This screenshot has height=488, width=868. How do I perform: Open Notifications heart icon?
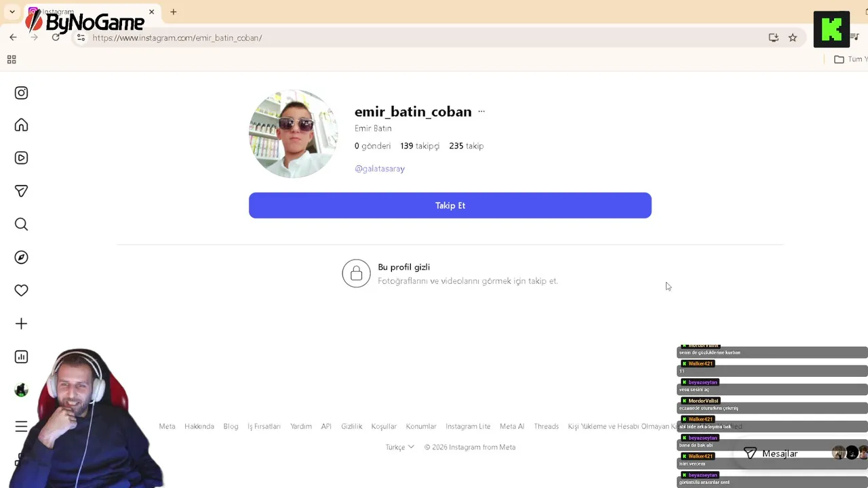click(21, 290)
